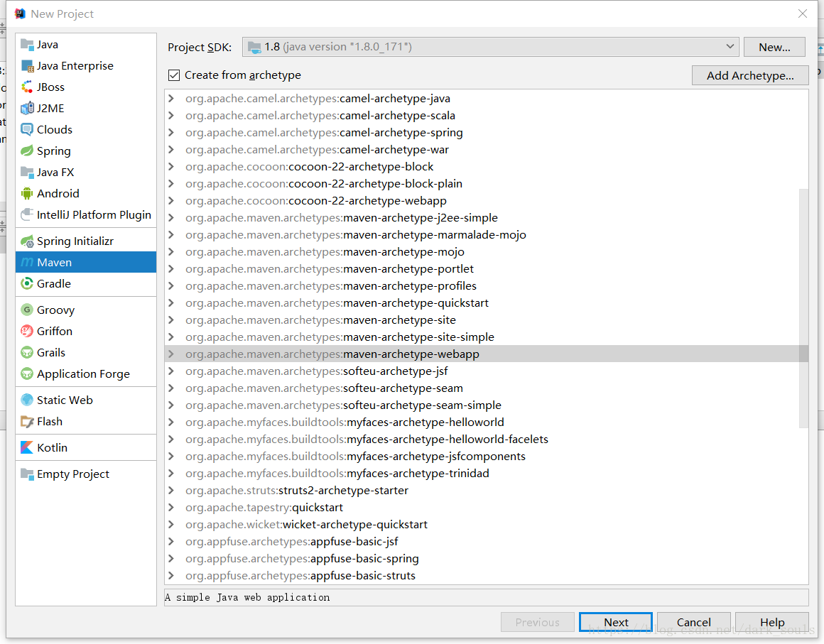Click the Previous button
Viewport: 824px width, 644px height.
point(537,622)
